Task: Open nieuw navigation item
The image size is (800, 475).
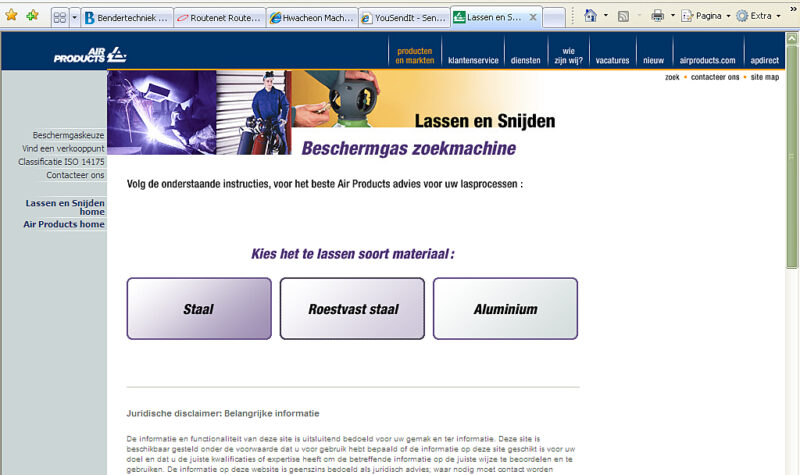Action: tap(654, 60)
